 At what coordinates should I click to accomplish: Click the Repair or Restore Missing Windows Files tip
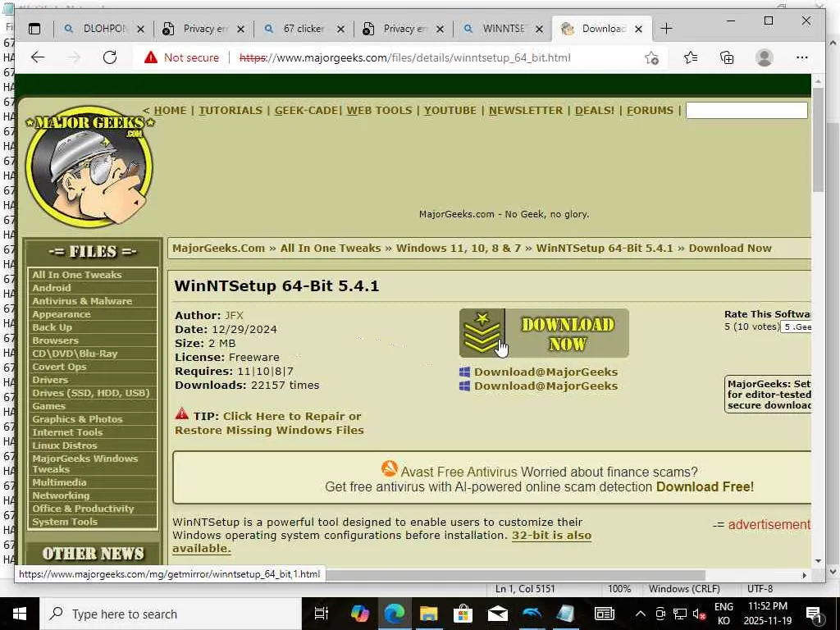(x=269, y=423)
